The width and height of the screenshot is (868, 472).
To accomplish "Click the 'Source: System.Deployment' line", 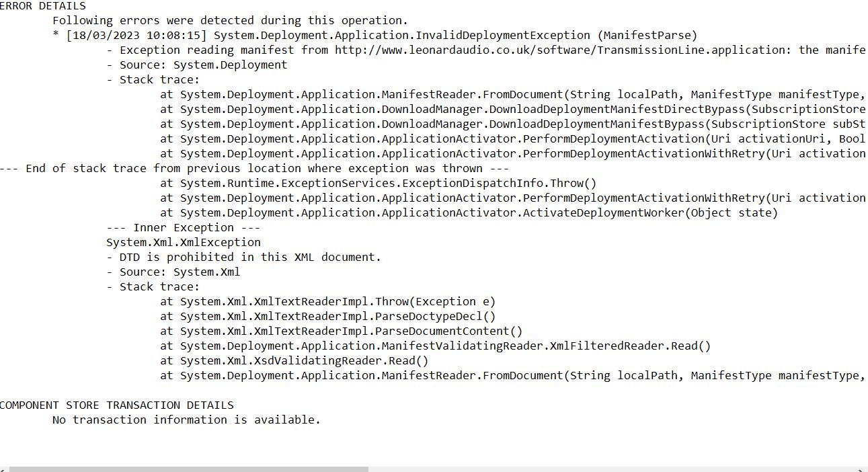I will [x=197, y=65].
